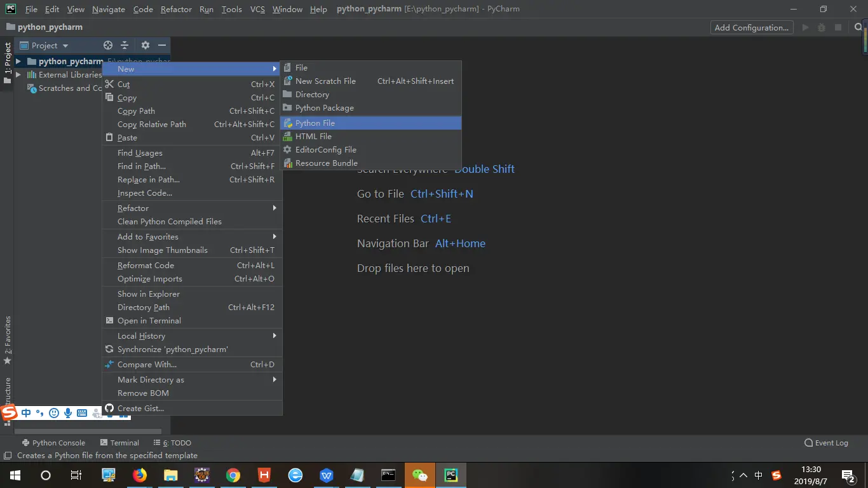Image resolution: width=868 pixels, height=488 pixels.
Task: Choose New Scratch File
Action: point(371,81)
